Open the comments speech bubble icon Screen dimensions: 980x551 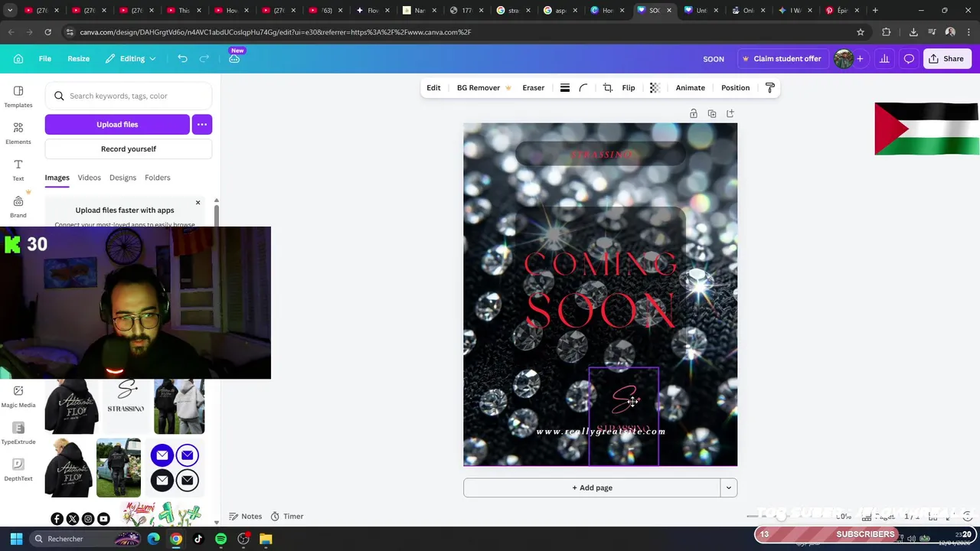click(x=909, y=59)
